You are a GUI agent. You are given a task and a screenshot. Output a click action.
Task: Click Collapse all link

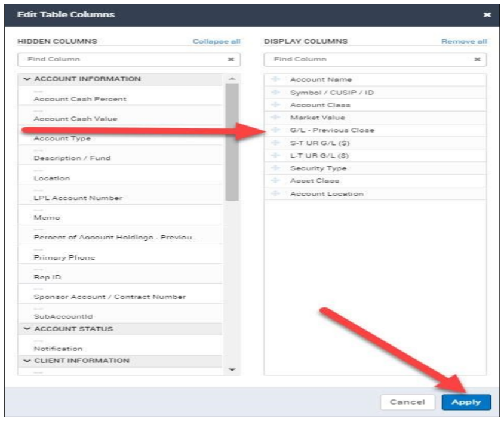216,41
